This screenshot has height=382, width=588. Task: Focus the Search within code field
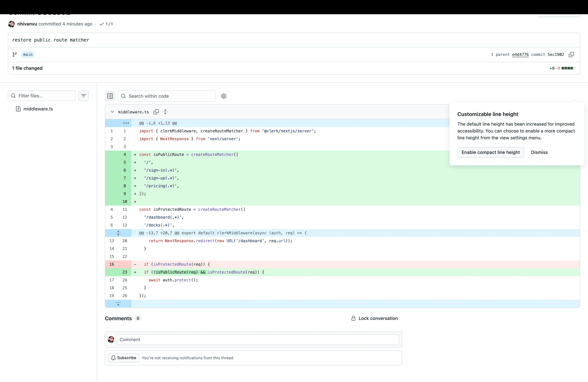point(167,96)
